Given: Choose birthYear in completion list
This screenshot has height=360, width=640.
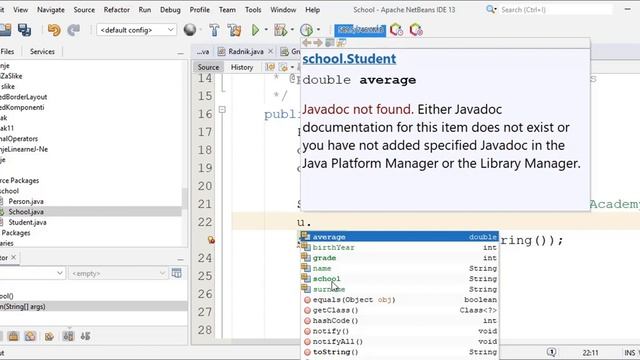Looking at the screenshot, I should [x=399, y=247].
